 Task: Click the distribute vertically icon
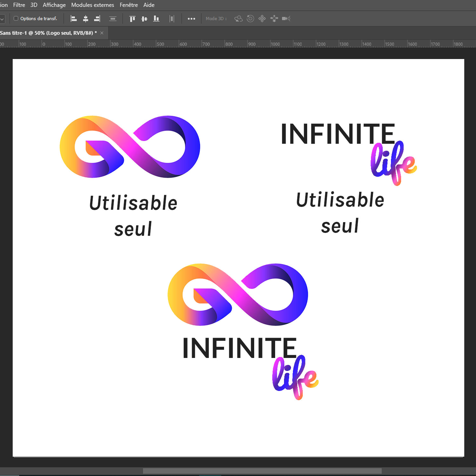113,19
